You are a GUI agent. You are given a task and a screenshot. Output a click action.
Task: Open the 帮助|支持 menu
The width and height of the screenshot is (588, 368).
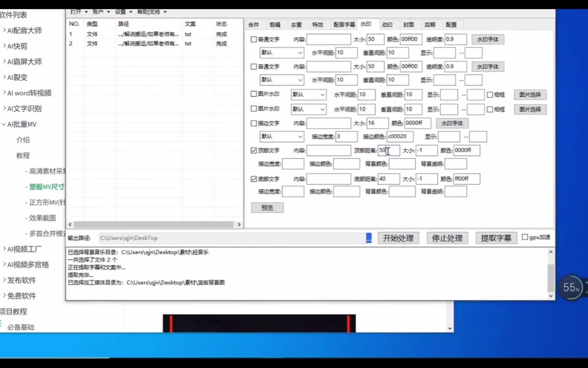(x=152, y=12)
